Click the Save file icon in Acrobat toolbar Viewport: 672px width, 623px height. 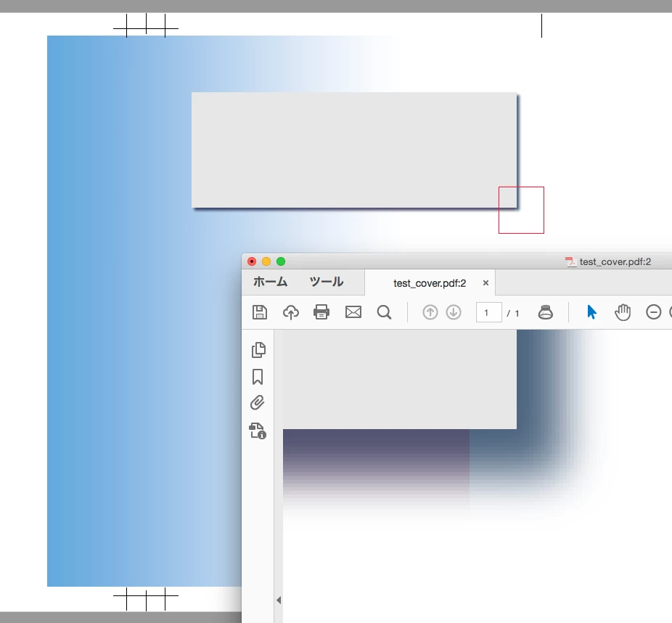point(259,312)
